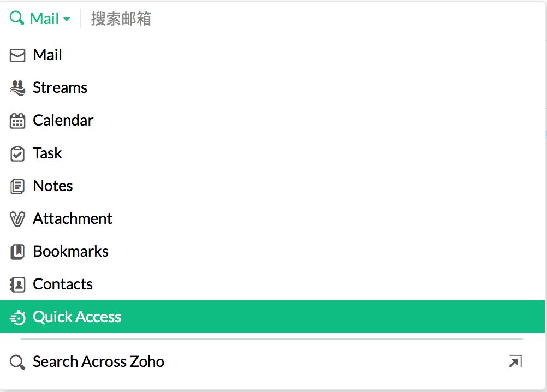
Task: Select Streams from the search scope list
Action: click(x=60, y=88)
